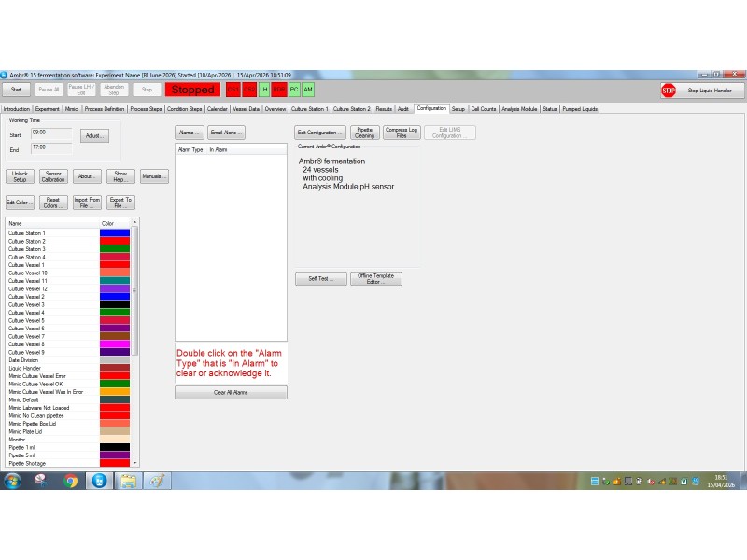Image resolution: width=747 pixels, height=560 pixels.
Task: Select the Culture Vessel 8 magenta swatch
Action: point(114,343)
